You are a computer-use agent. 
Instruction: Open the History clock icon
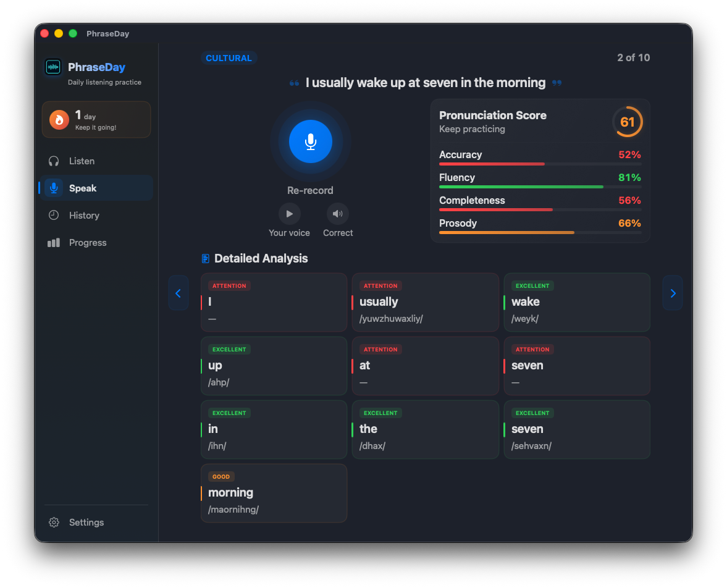[54, 216]
